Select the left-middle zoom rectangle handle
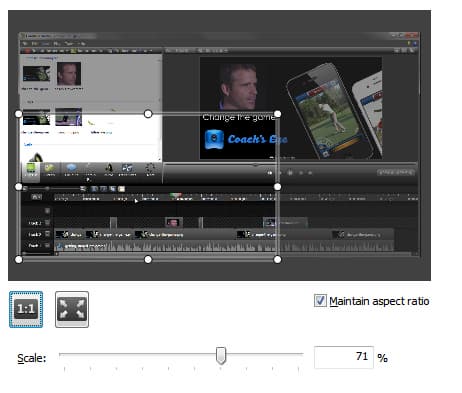The image size is (462, 393). pos(19,187)
